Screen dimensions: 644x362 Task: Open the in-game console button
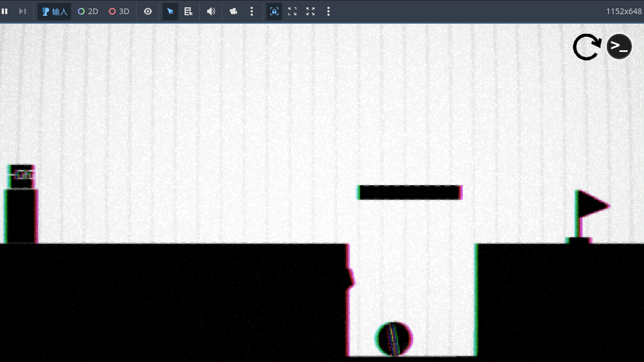(x=619, y=46)
